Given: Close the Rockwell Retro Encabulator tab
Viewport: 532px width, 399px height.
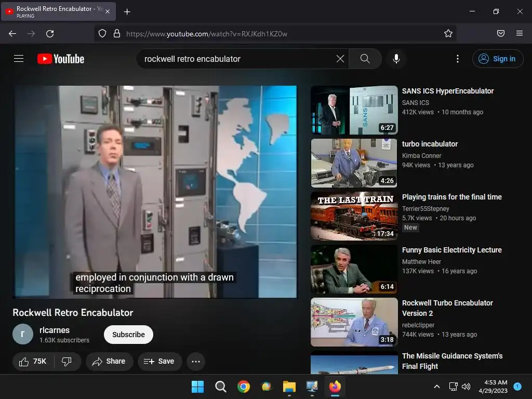Looking at the screenshot, I should pyautogui.click(x=108, y=11).
